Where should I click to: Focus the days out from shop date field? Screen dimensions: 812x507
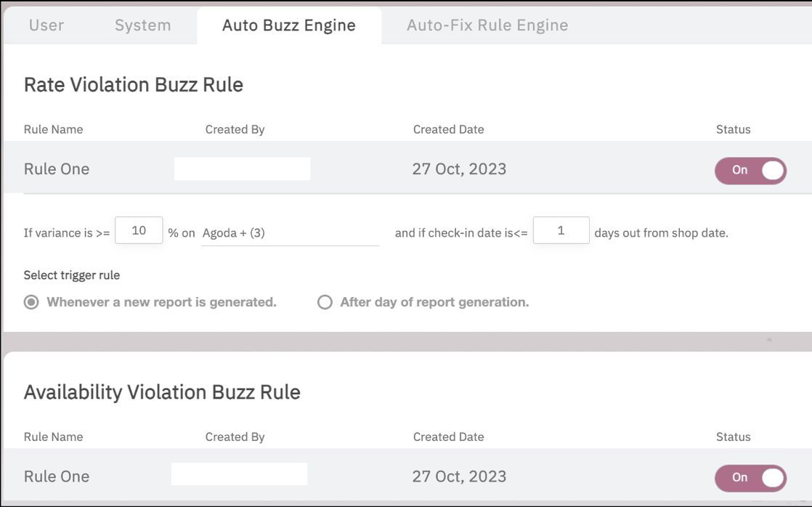click(561, 231)
